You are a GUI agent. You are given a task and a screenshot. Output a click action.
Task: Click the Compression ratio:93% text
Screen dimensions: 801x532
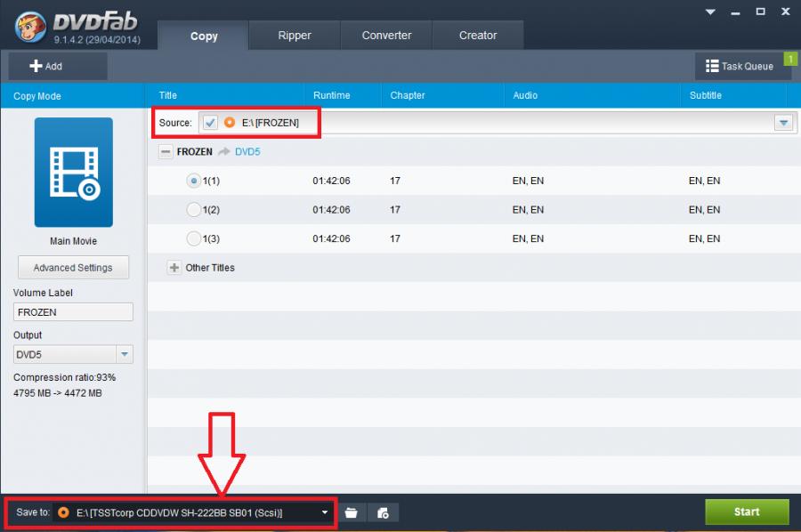(65, 377)
